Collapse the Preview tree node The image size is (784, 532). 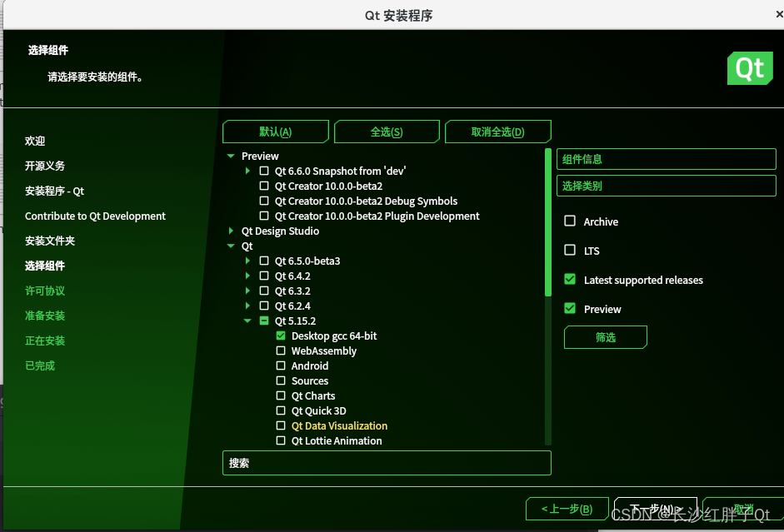pyautogui.click(x=231, y=156)
